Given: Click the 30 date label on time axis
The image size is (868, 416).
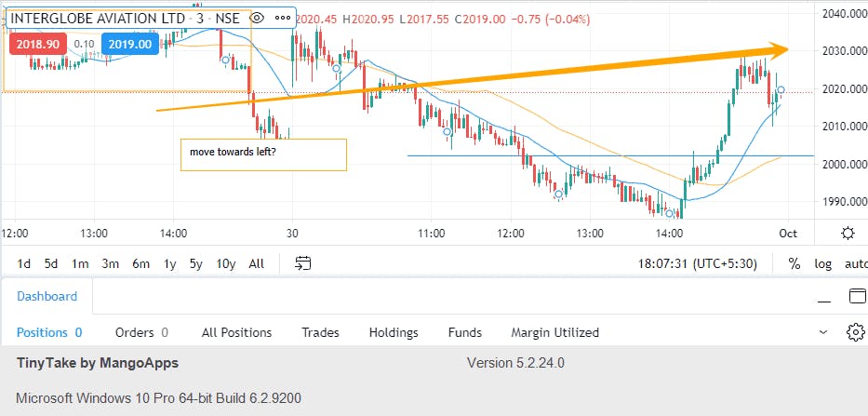Looking at the screenshot, I should click(292, 234).
